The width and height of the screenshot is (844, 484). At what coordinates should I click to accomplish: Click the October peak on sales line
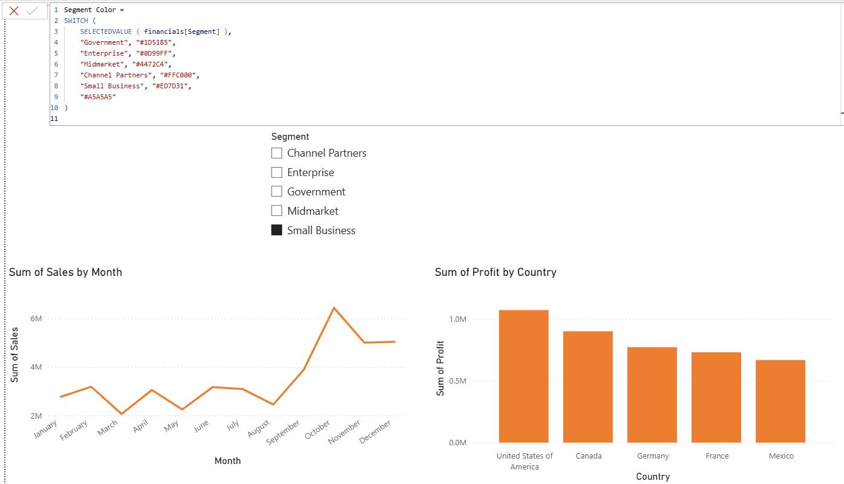(x=334, y=308)
